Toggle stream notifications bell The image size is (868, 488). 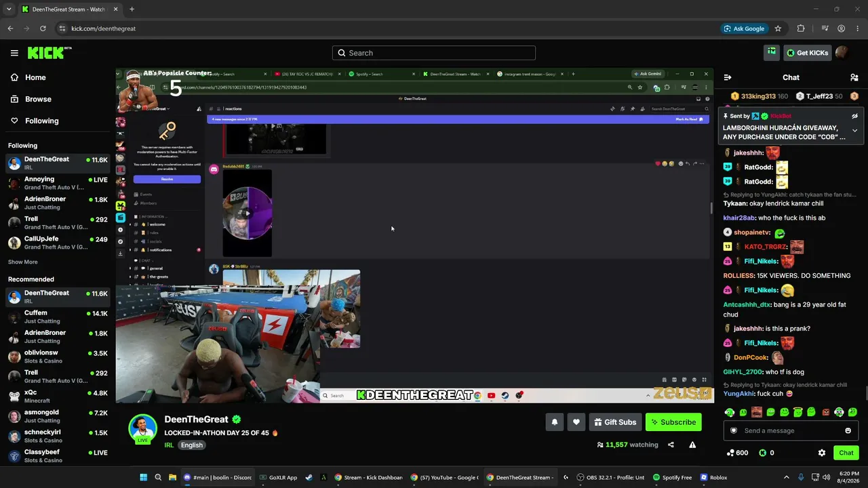[554, 422]
